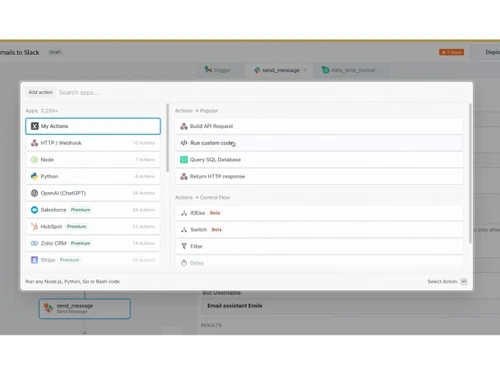Click the Run custom code brackets icon
This screenshot has width=500, height=375.
pos(184,143)
